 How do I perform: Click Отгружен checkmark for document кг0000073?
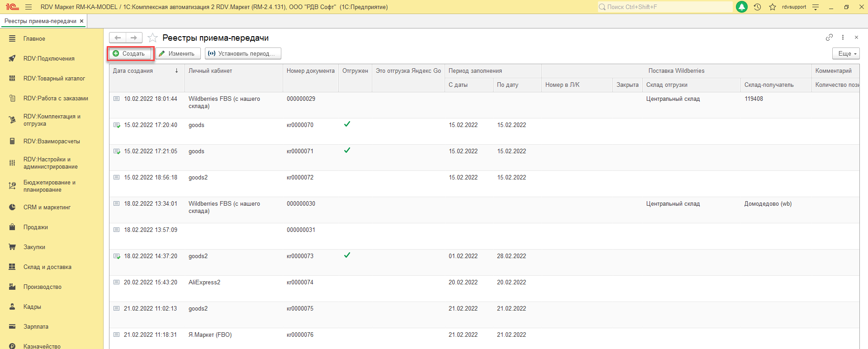click(347, 255)
